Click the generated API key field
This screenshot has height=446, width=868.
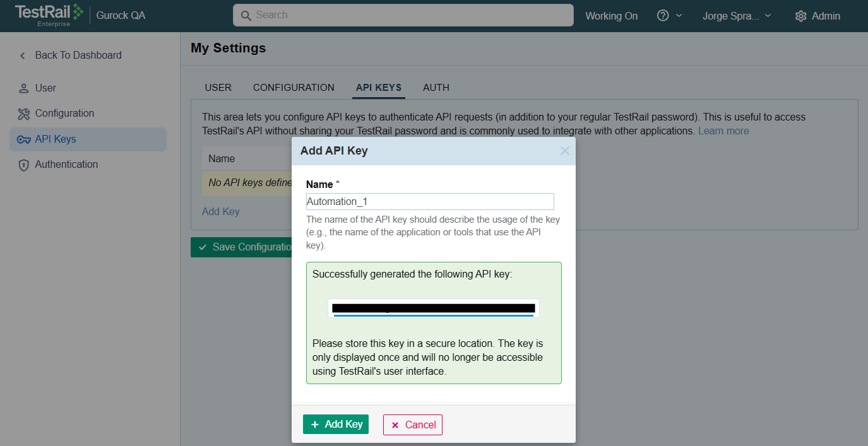click(x=434, y=308)
